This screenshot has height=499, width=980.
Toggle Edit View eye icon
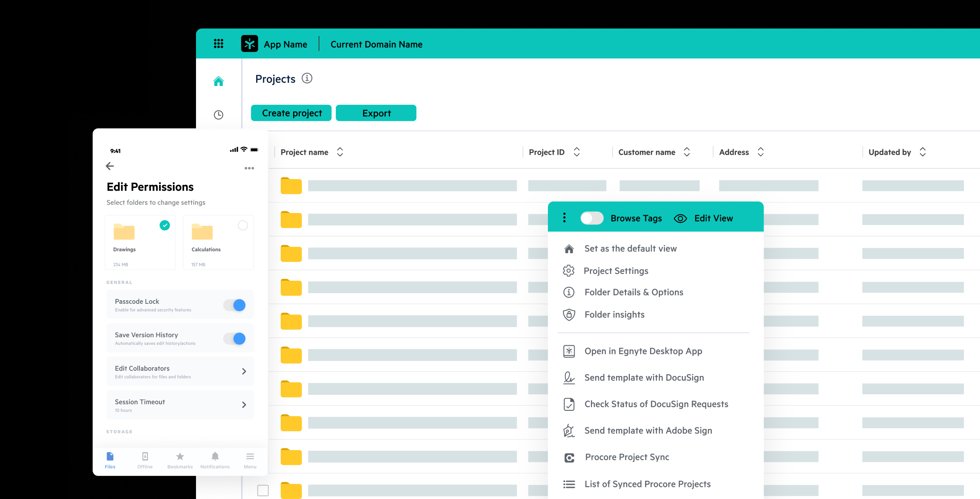pos(680,218)
